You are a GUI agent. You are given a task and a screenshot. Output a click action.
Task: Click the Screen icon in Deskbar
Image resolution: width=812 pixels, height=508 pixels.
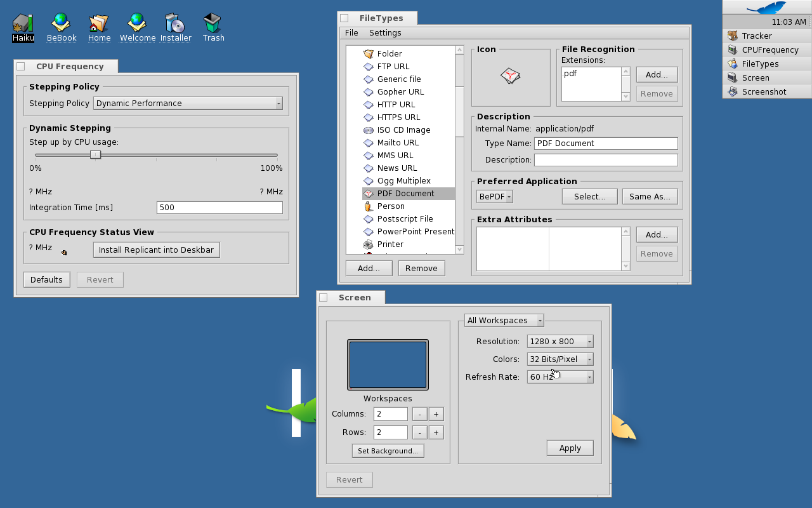(x=733, y=78)
